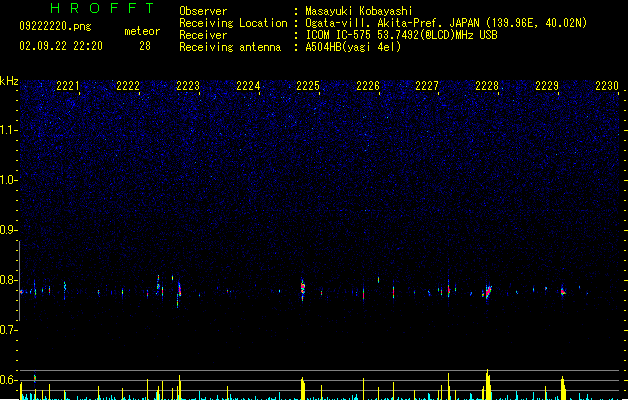The image size is (629, 400).
Task: Click the 2221 time marker
Action: 67,86
